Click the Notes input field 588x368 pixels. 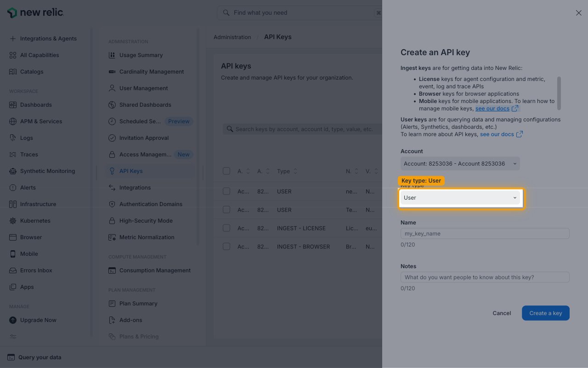point(485,277)
